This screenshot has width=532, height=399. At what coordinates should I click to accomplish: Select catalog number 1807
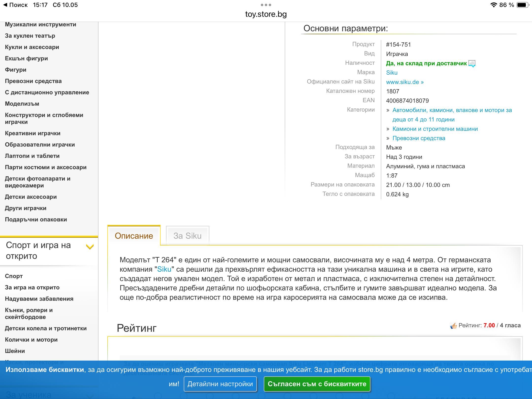[393, 91]
